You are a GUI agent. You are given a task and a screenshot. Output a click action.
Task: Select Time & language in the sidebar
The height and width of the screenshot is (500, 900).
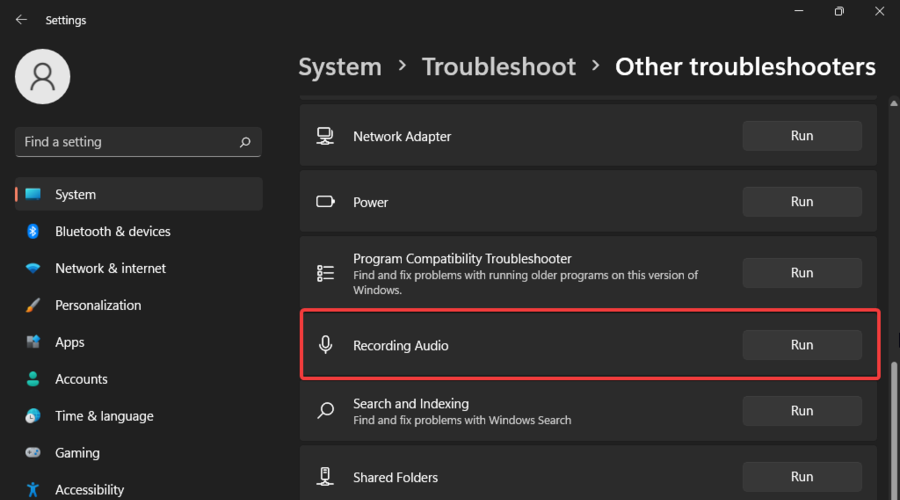(104, 416)
